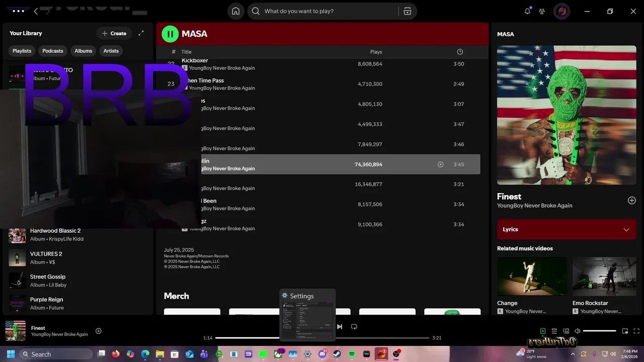
Task: Expand the Lyrics section
Action: (567, 229)
